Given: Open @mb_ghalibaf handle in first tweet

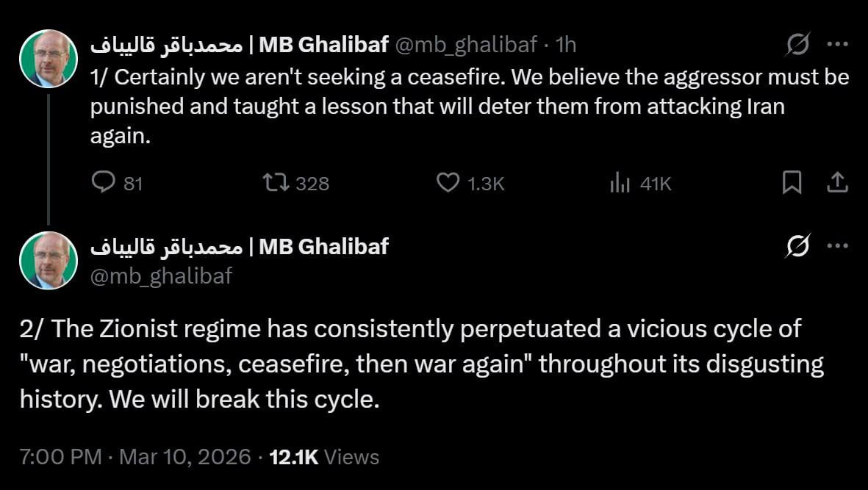Looking at the screenshot, I should [466, 45].
